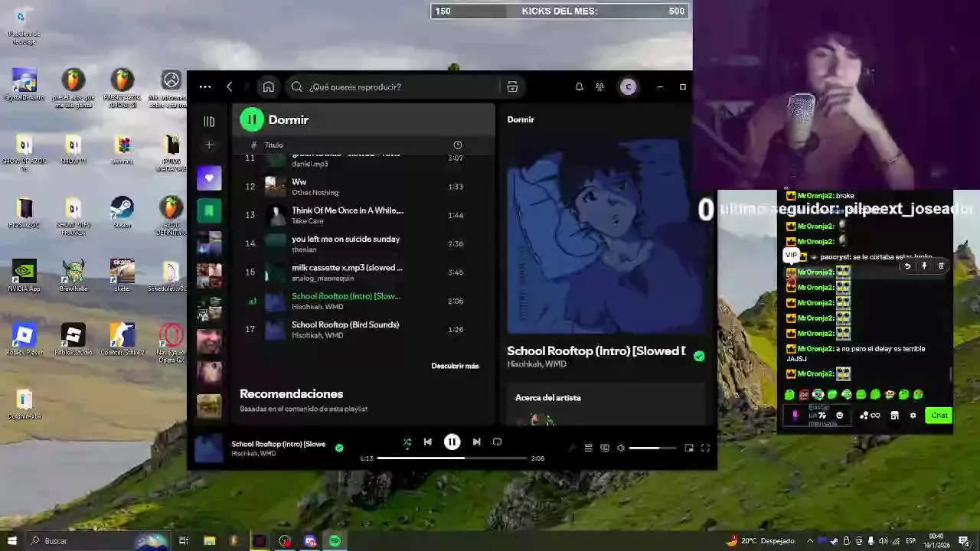
Task: Open chat settings gear icon
Action: [x=913, y=416]
